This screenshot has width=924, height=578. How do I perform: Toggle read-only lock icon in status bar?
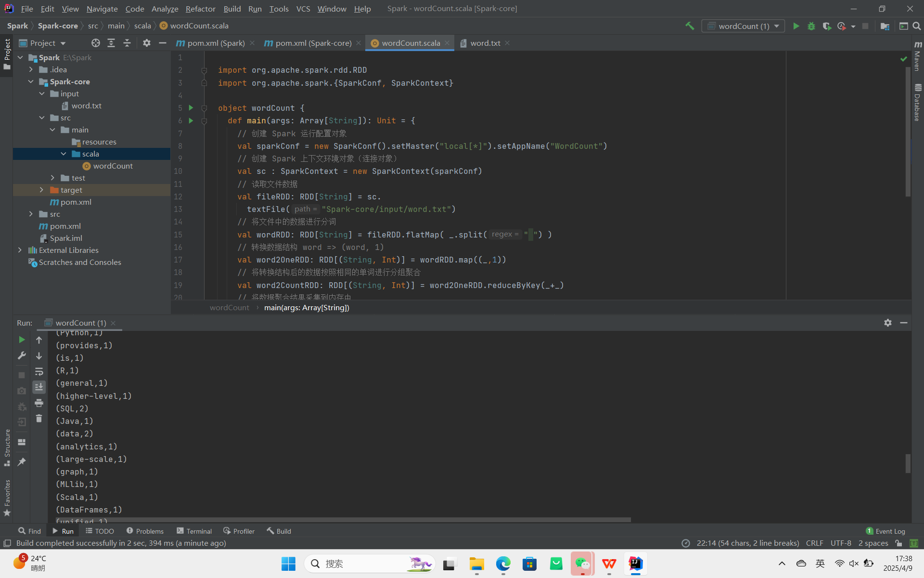898,543
